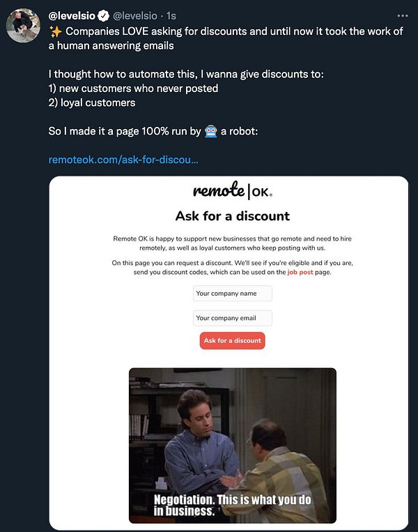Click the "Remote OK is happy" paragraph
The image size is (418, 532).
click(x=232, y=243)
